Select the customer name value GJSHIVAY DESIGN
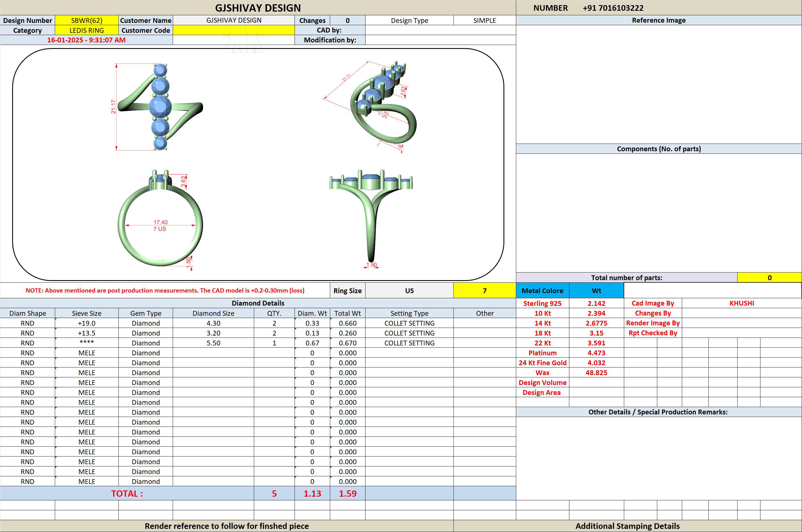This screenshot has height=532, width=802. tap(234, 20)
